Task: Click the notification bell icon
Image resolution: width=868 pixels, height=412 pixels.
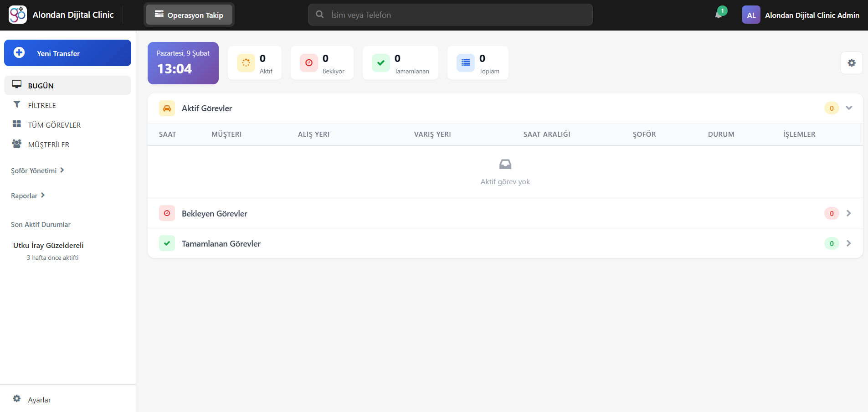Action: (718, 15)
